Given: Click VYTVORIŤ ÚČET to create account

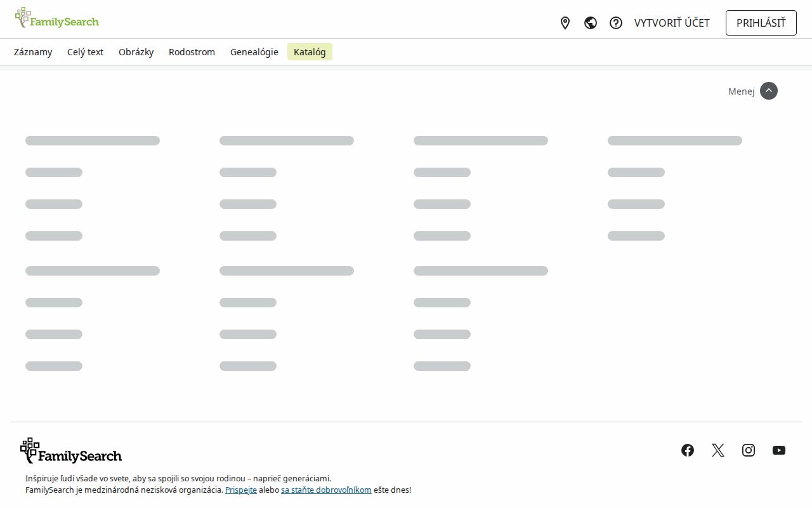Looking at the screenshot, I should pos(672,23).
